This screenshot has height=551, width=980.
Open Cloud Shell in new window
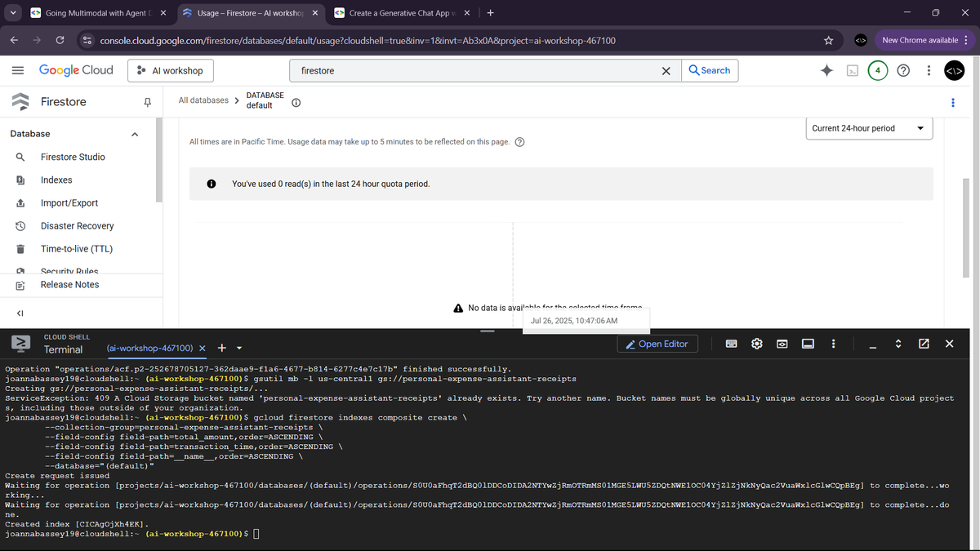coord(924,344)
